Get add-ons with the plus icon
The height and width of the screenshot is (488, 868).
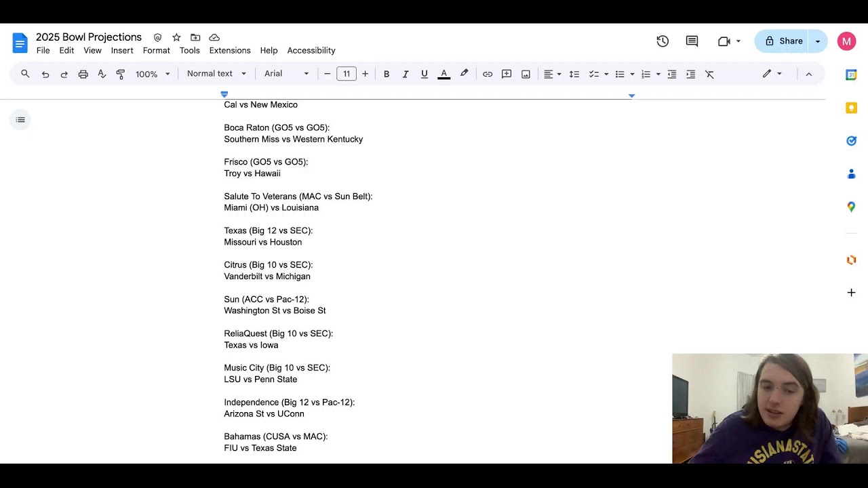point(851,292)
